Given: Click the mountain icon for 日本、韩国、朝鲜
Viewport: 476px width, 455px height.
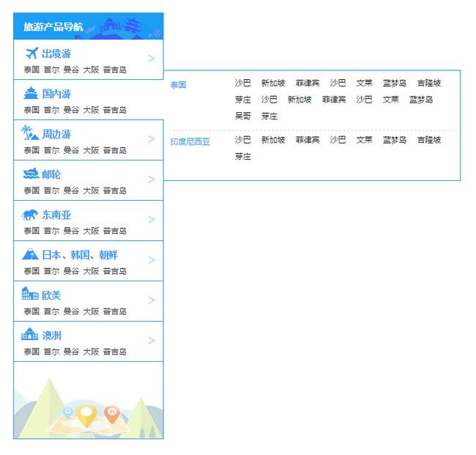Looking at the screenshot, I should point(31,254).
